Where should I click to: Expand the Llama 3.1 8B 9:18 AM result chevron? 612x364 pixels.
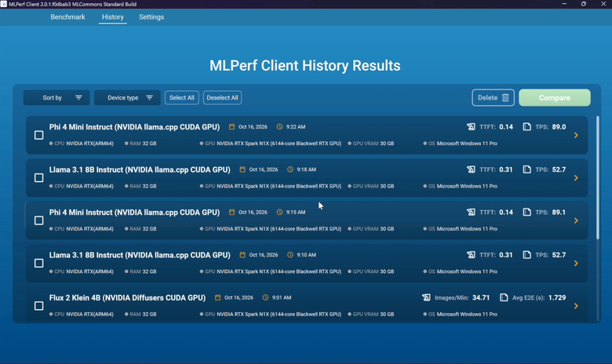(x=576, y=178)
